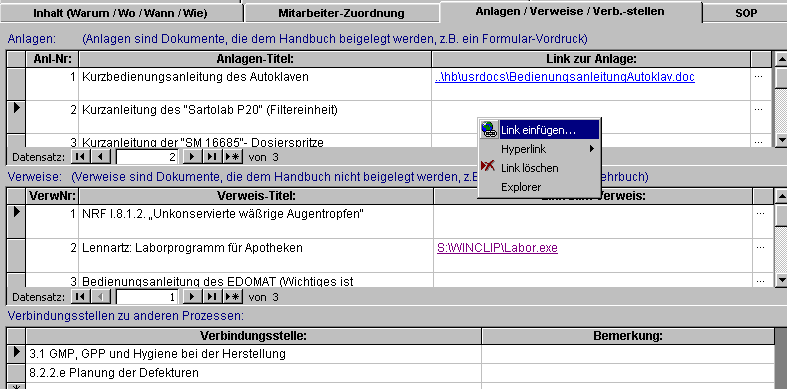Select the 'Anlagen / Verweise / Verb.-stellen' tab
This screenshot has height=389, width=787.
[570, 12]
